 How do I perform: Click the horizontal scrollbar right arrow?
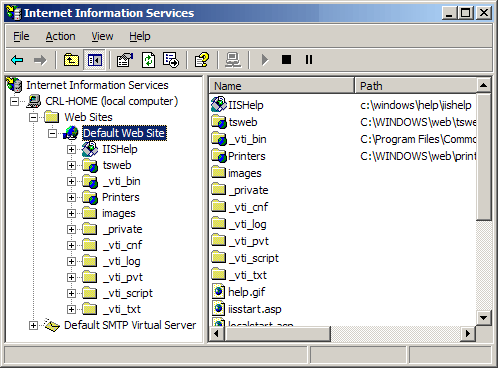tap(468, 333)
